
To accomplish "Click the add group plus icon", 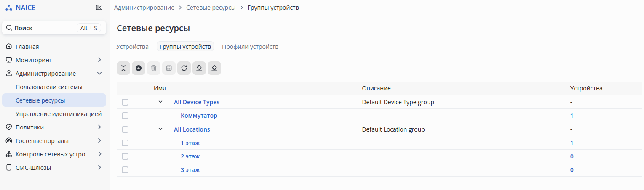I will tap(139, 68).
